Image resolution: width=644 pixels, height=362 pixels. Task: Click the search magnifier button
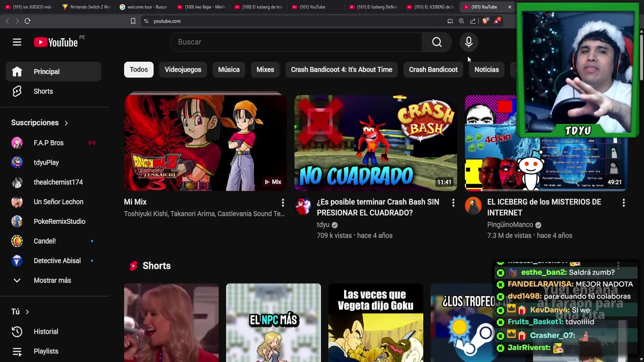point(437,42)
